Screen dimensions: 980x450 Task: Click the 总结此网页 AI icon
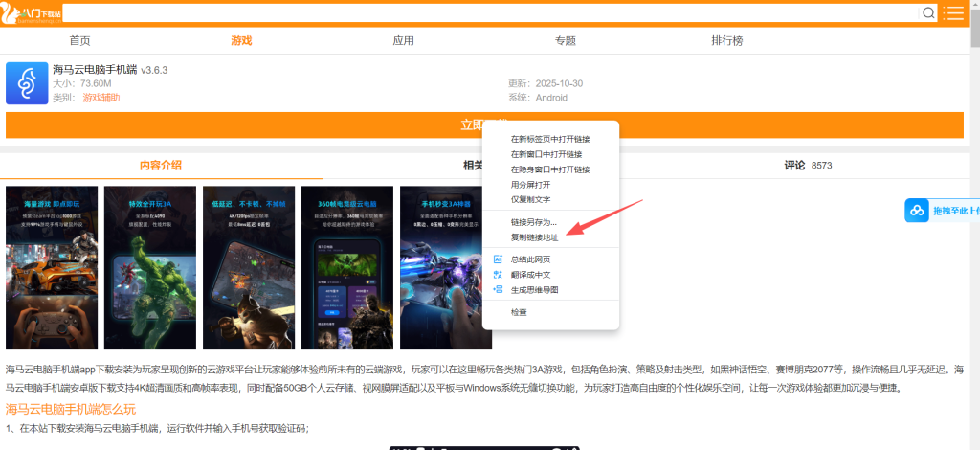[x=498, y=259]
